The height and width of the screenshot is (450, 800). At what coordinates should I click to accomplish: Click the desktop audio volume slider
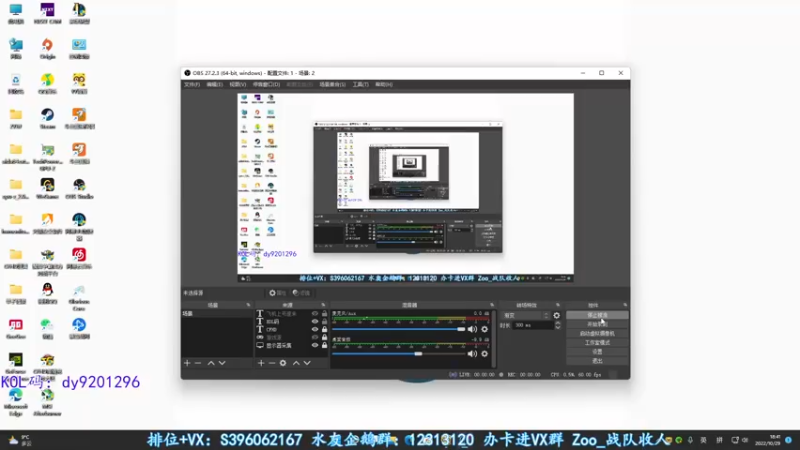(x=398, y=354)
